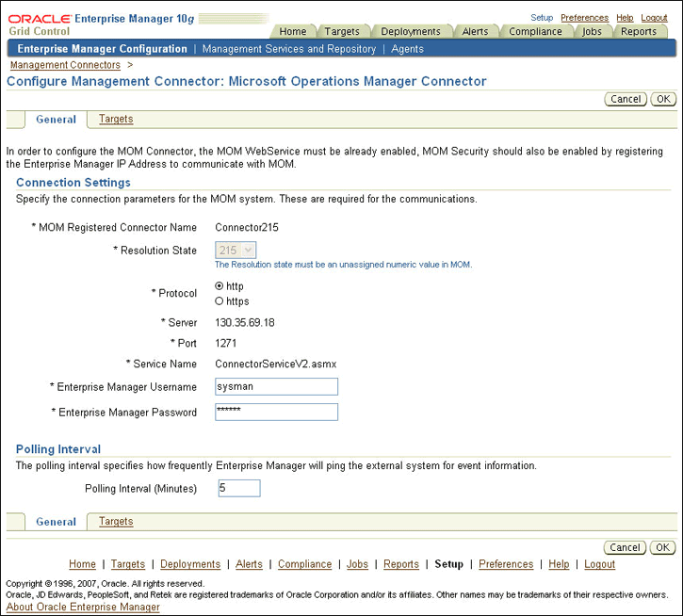Click the top Cancel button
The width and height of the screenshot is (683, 616).
626,99
